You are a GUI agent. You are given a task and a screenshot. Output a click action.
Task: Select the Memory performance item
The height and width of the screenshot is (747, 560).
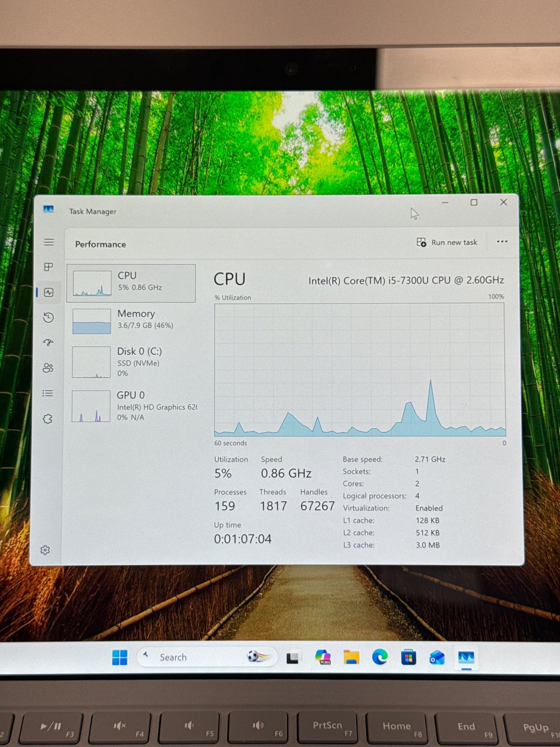coord(132,321)
